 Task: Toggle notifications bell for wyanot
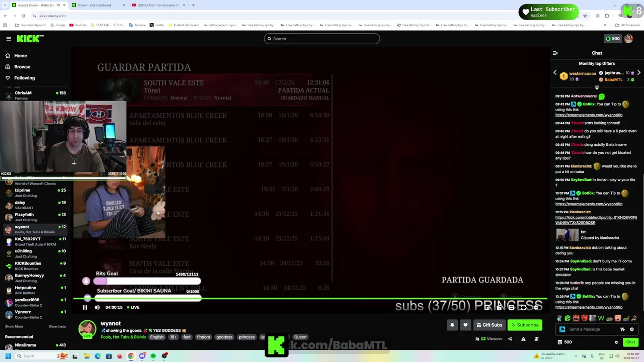click(x=452, y=325)
